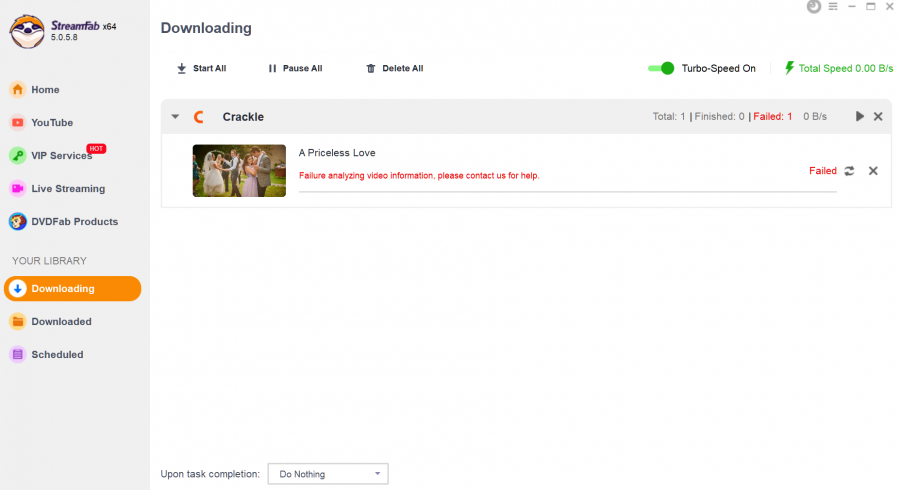This screenshot has height=490, width=900.
Task: Click the red Failed status label
Action: [x=823, y=171]
